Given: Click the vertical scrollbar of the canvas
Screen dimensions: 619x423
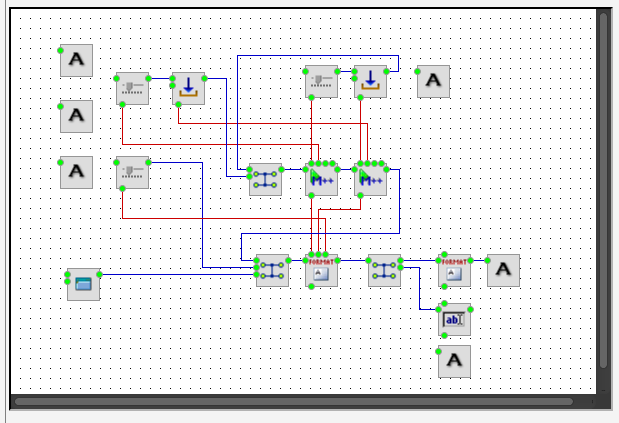Looking at the screenshot, I should coord(603,190).
